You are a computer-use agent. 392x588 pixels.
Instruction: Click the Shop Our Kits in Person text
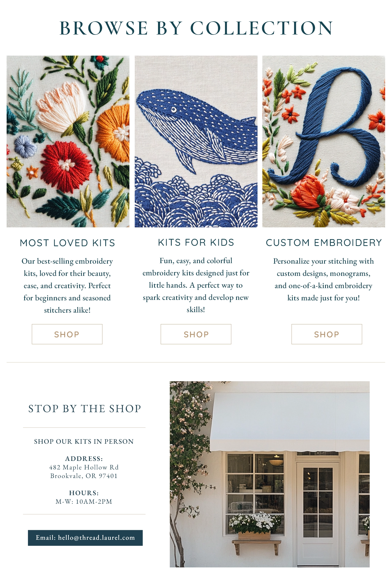(x=84, y=441)
